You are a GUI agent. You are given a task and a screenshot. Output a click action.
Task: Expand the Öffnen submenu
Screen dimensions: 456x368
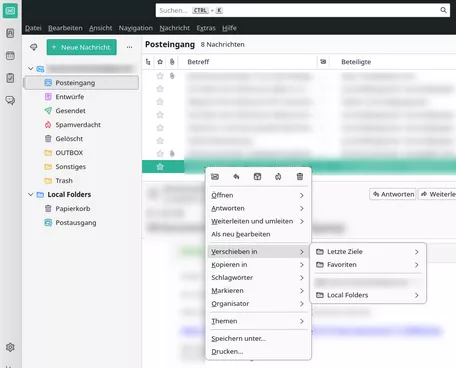pyautogui.click(x=301, y=195)
